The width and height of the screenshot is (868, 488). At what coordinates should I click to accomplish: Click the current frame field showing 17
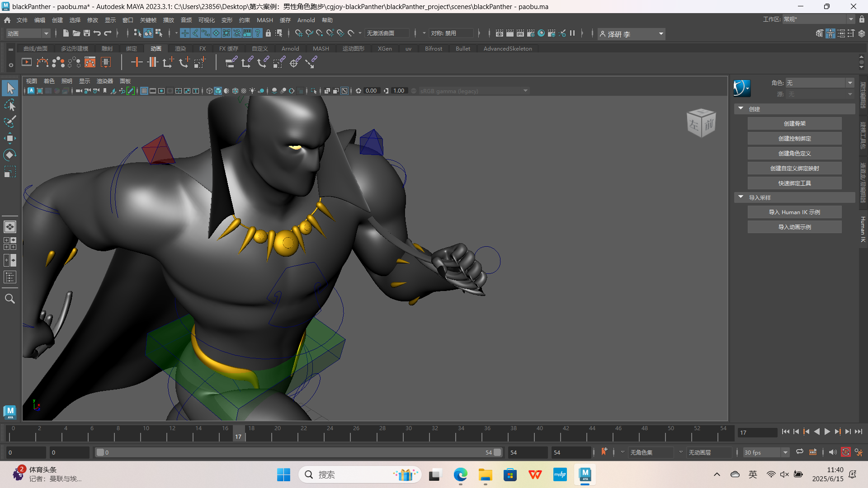coord(758,432)
